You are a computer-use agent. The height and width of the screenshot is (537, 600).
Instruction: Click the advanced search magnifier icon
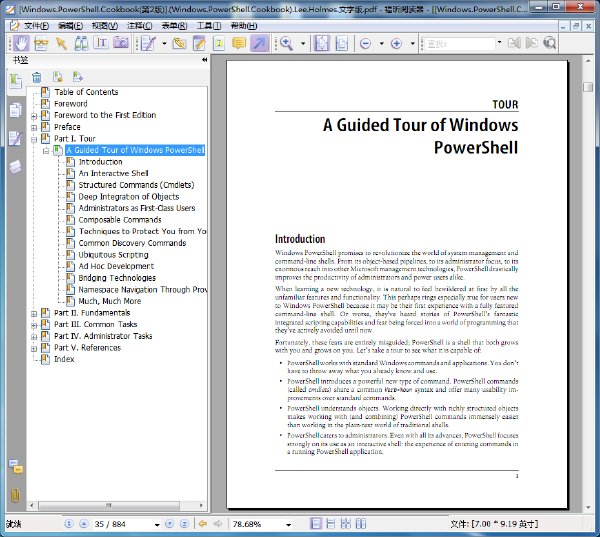549,43
